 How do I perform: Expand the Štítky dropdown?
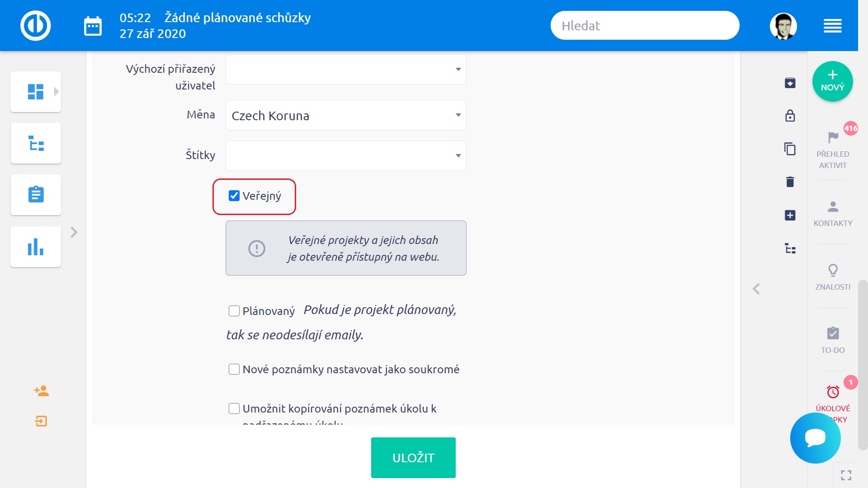pos(346,155)
